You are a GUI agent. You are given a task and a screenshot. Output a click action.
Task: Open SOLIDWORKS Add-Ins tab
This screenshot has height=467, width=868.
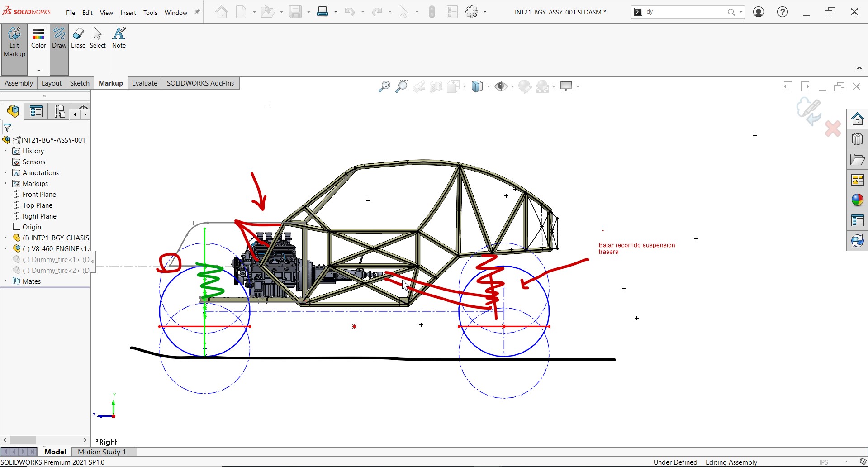coord(200,83)
